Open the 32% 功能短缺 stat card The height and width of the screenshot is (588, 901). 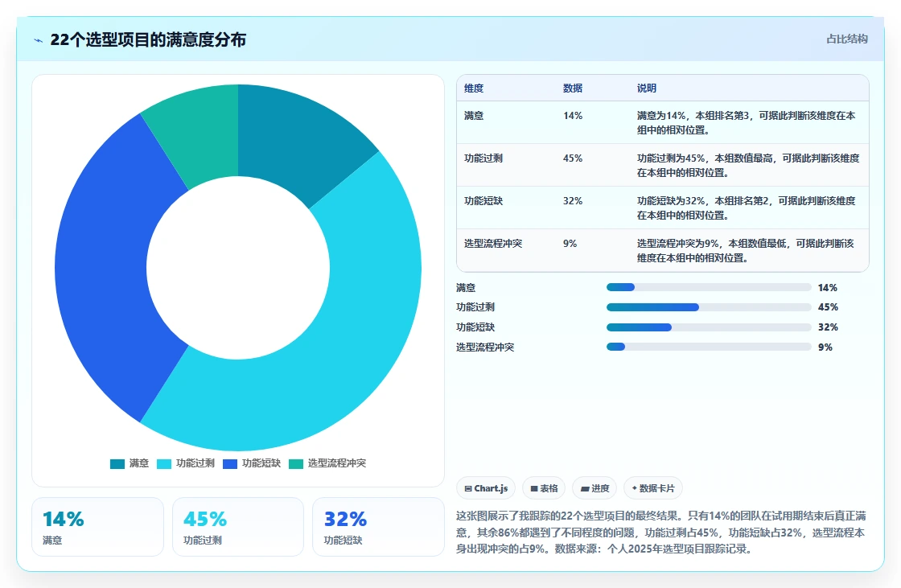click(378, 527)
